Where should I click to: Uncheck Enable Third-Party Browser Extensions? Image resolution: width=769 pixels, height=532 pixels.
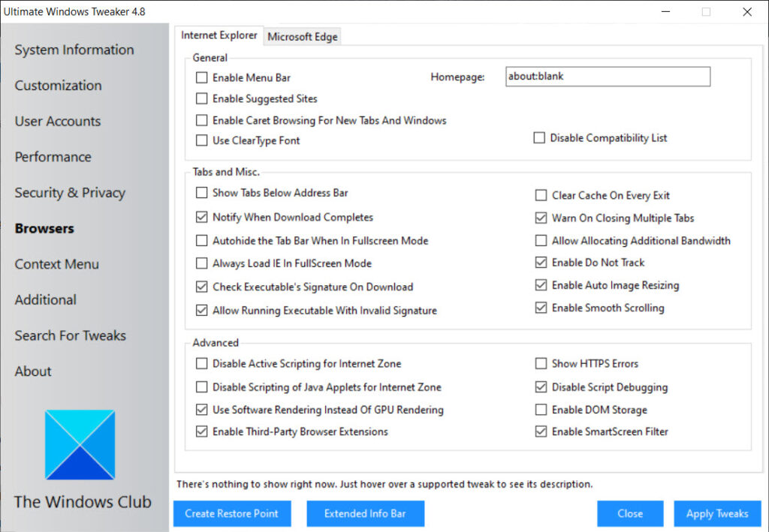click(x=201, y=431)
